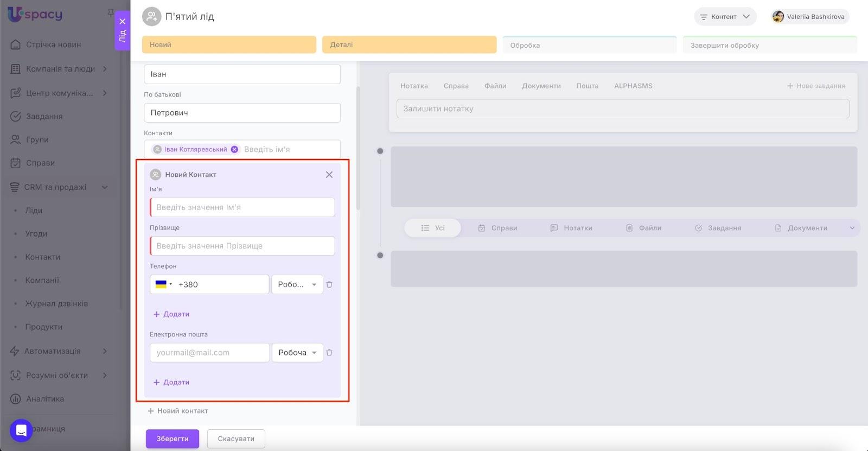Filter timeline by Нотатки
Viewport: 868px width, 451px height.
click(x=571, y=228)
